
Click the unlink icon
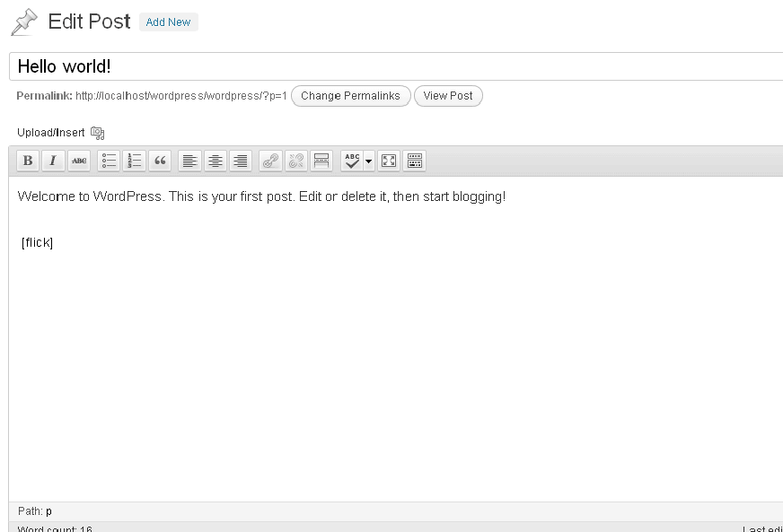[x=296, y=161]
